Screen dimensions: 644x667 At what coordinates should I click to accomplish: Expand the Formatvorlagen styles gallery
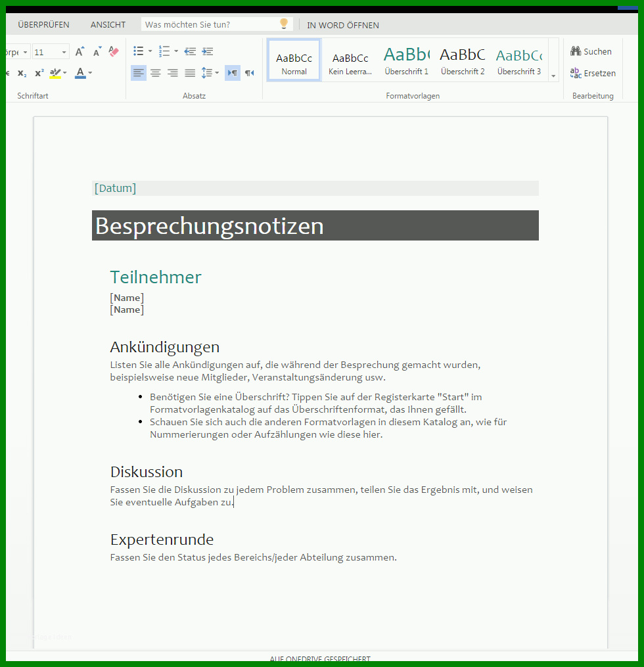(x=553, y=76)
